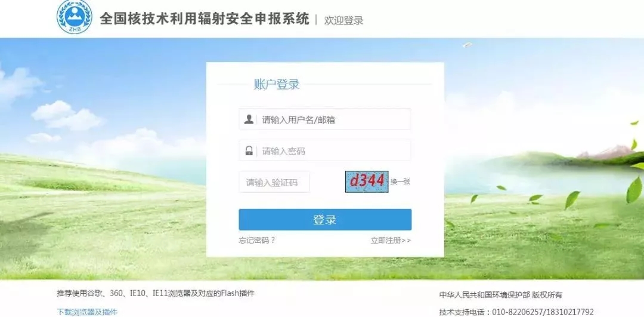Click the blue 登录 button
This screenshot has width=644, height=317.
click(325, 220)
